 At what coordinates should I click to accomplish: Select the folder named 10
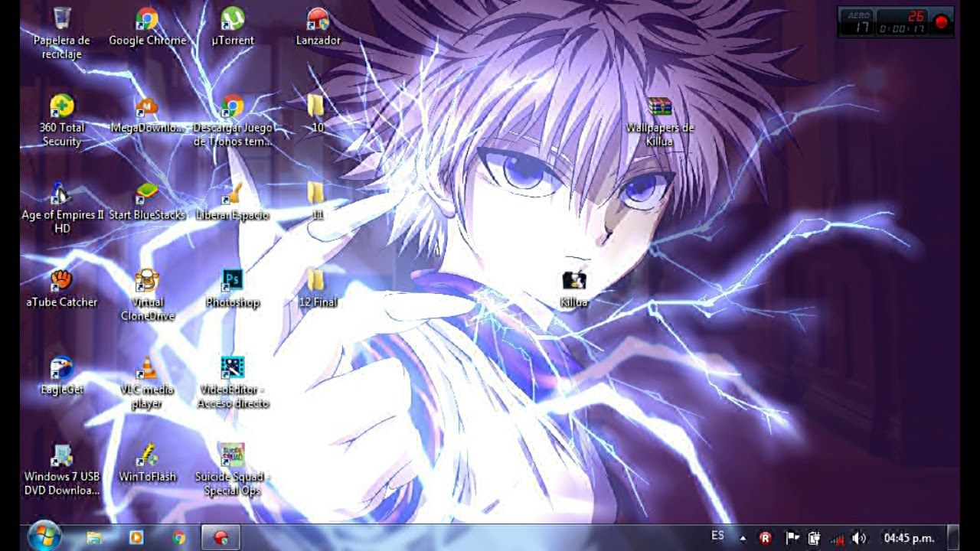click(317, 114)
